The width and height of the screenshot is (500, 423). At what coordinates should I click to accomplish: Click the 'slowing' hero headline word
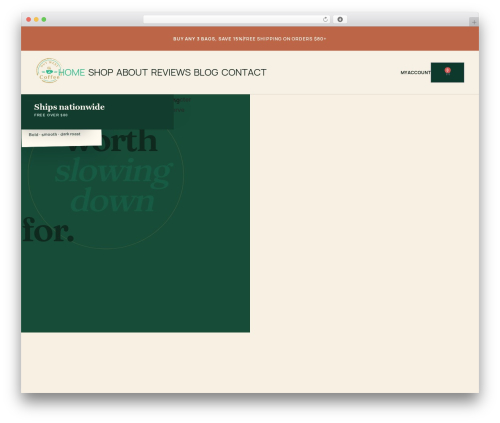(113, 172)
